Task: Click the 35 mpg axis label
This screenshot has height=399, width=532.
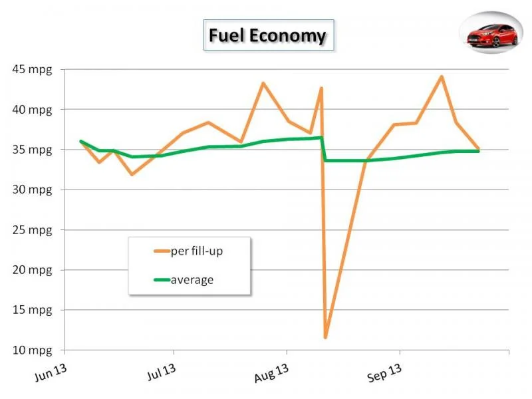Action: (x=32, y=150)
